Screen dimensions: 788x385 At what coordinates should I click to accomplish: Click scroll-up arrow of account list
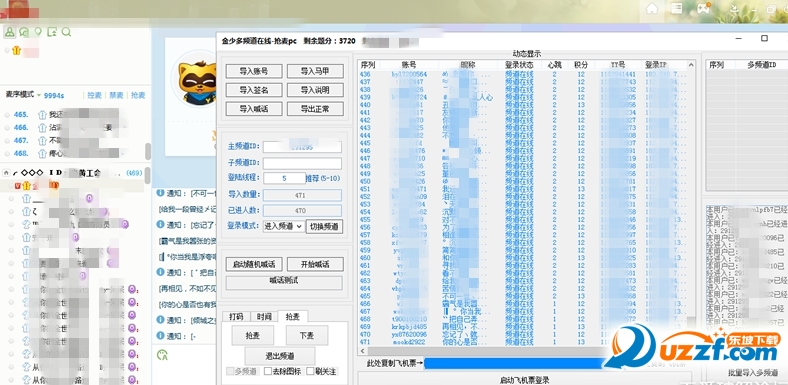pos(691,65)
